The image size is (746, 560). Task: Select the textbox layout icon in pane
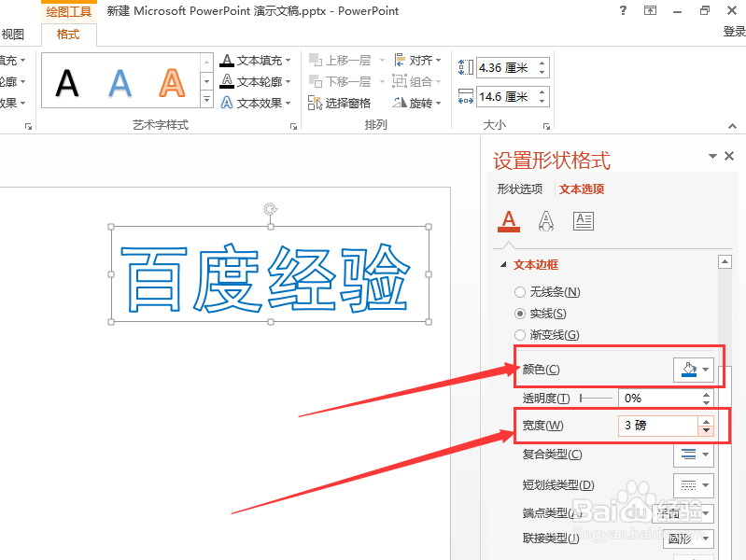[x=584, y=221]
